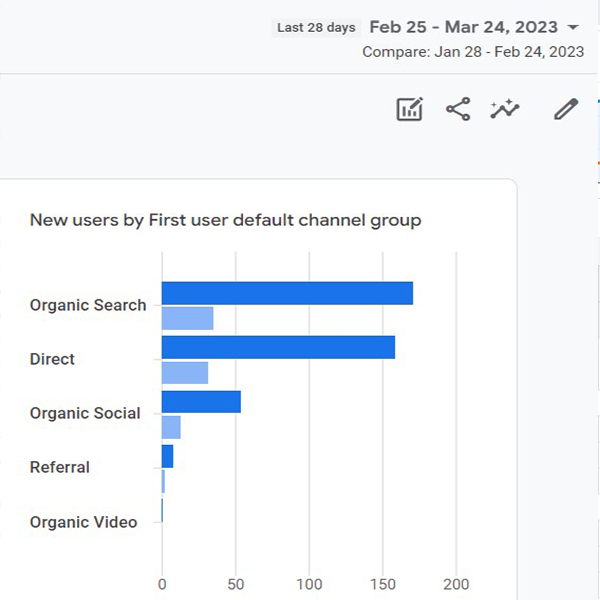Open the Edit comparisons chart icon
The image size is (600, 600).
(409, 109)
